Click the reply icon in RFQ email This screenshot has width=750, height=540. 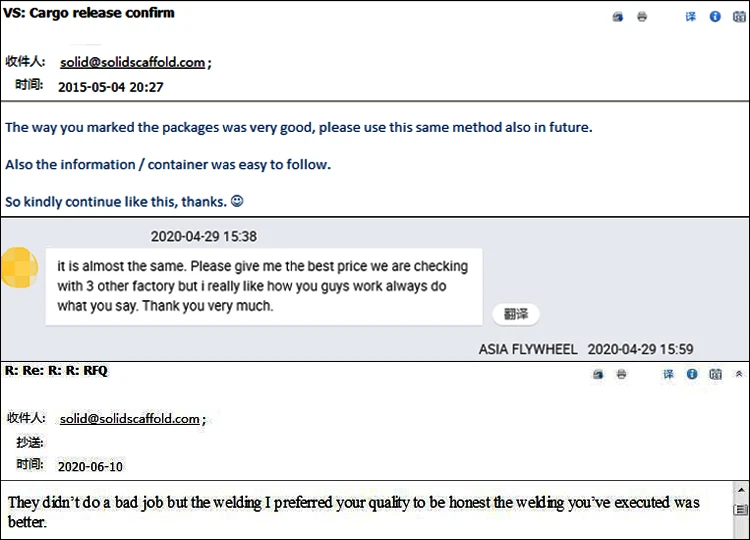click(598, 374)
